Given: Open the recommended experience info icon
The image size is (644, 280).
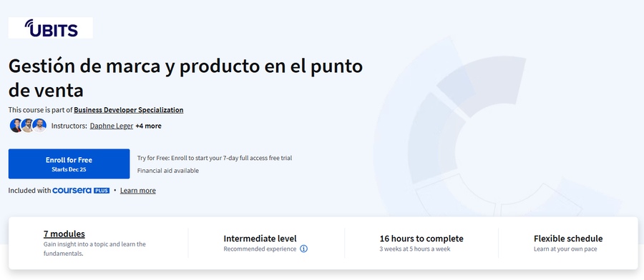Looking at the screenshot, I should click(x=303, y=249).
